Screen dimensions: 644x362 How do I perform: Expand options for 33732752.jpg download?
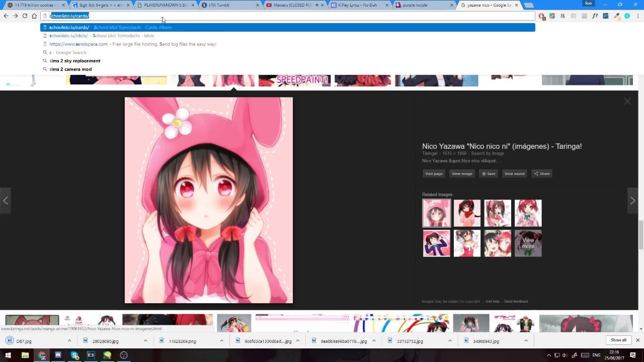450,340
